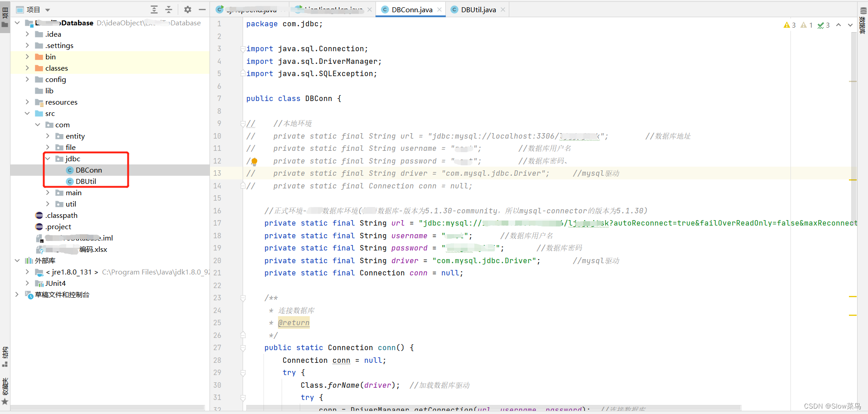Open project panel settings gear

point(188,10)
